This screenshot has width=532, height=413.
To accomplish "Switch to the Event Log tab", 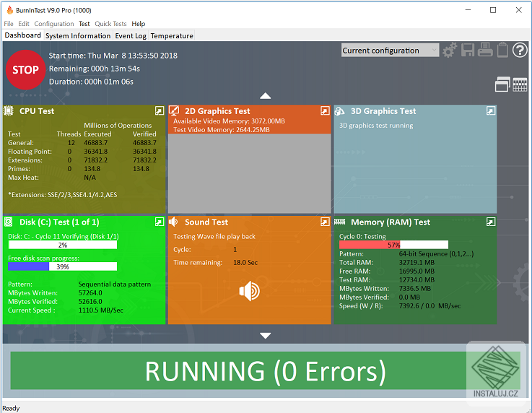I will tap(131, 35).
